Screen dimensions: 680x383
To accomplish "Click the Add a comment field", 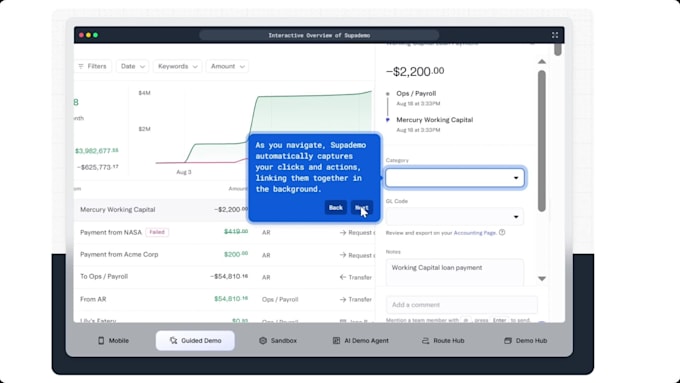I will [461, 305].
